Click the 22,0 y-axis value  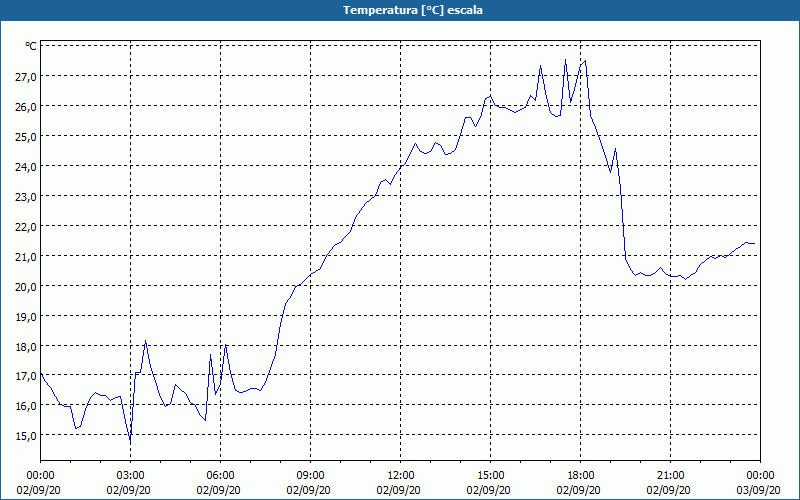(26, 227)
